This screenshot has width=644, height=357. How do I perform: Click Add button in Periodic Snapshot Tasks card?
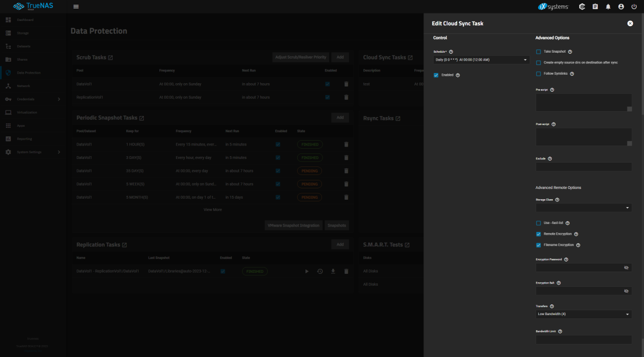[340, 118]
